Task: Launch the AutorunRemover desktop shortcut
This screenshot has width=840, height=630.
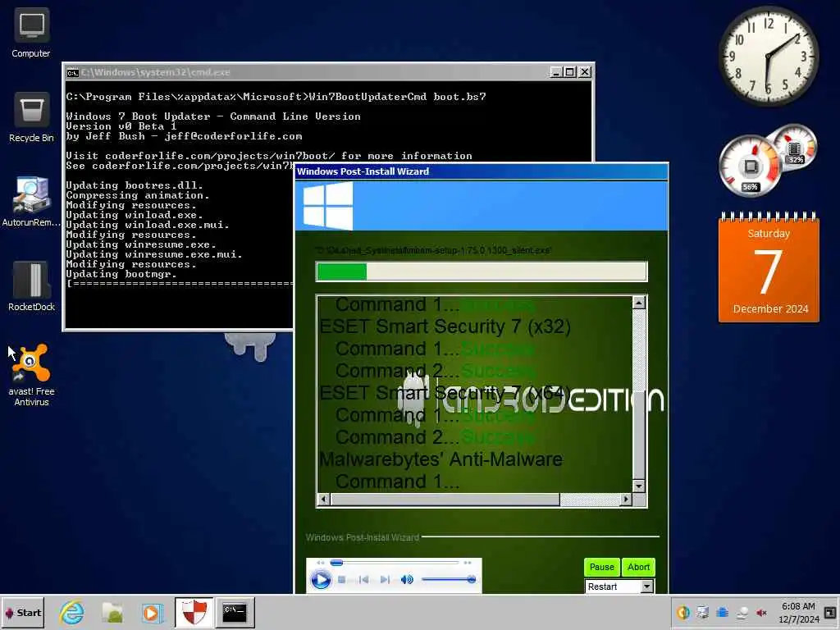Action: [31, 202]
